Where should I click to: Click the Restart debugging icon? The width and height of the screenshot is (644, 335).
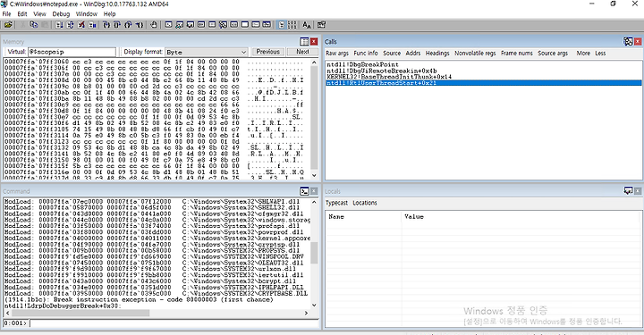[x=71, y=25]
